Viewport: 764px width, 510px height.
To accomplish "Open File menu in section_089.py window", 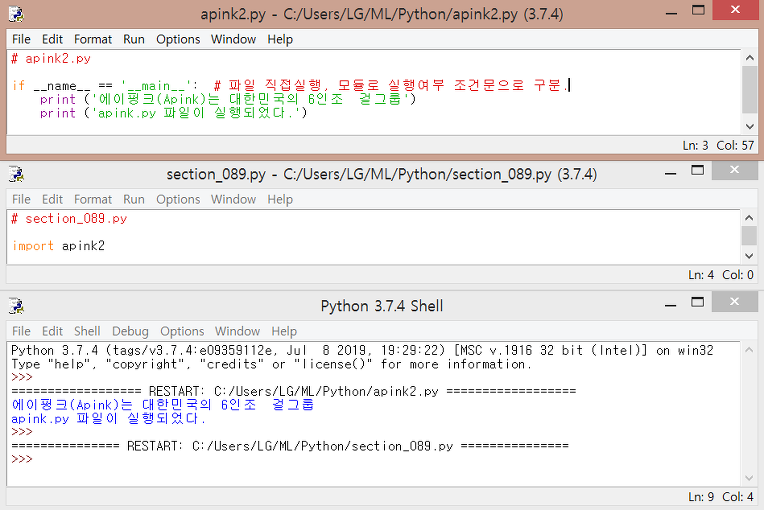I will 21,200.
